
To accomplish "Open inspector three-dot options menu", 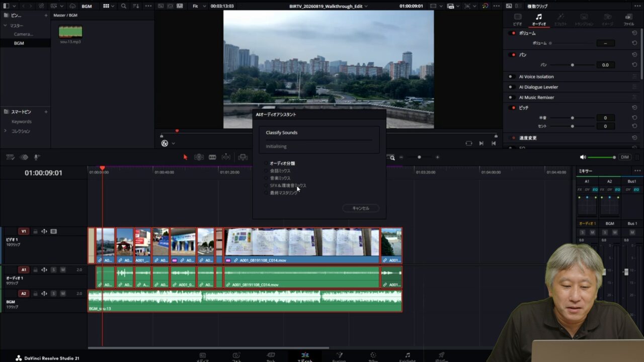I will coord(637,6).
